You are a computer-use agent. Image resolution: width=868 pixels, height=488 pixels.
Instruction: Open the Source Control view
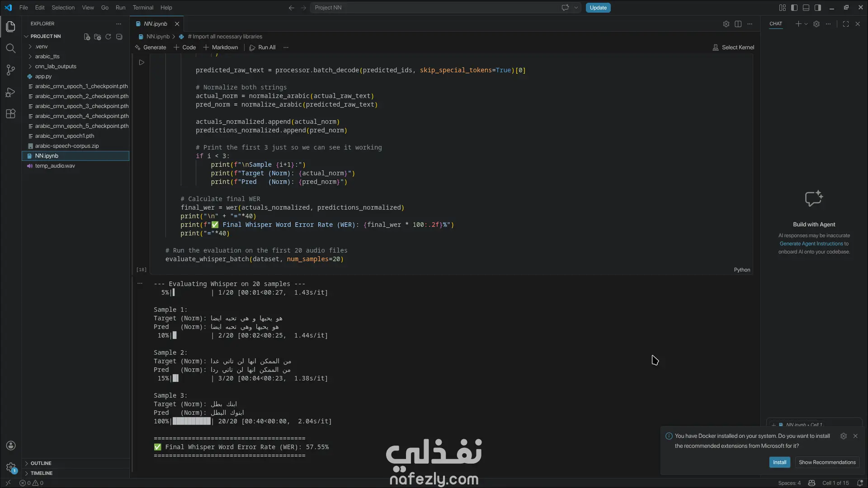pos(11,70)
